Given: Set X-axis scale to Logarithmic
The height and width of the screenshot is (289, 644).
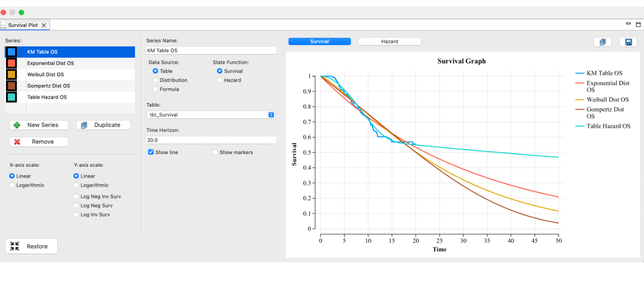Looking at the screenshot, I should click(x=12, y=185).
